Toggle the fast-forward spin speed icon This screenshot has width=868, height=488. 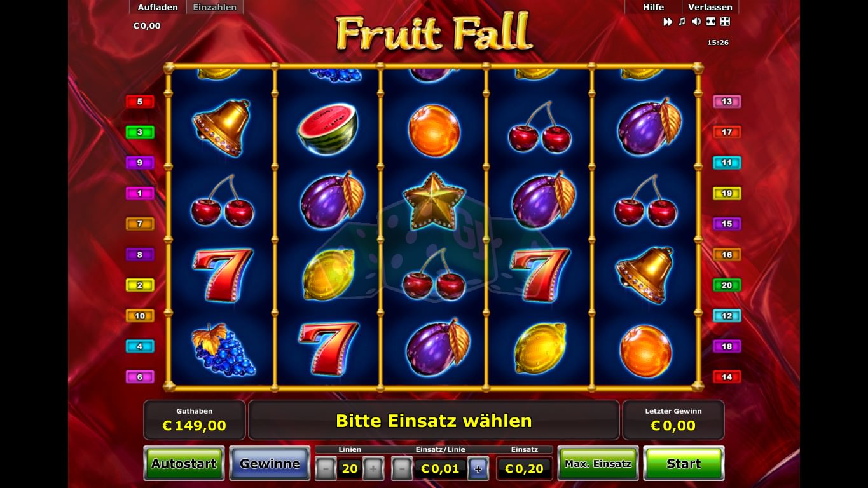tap(668, 22)
